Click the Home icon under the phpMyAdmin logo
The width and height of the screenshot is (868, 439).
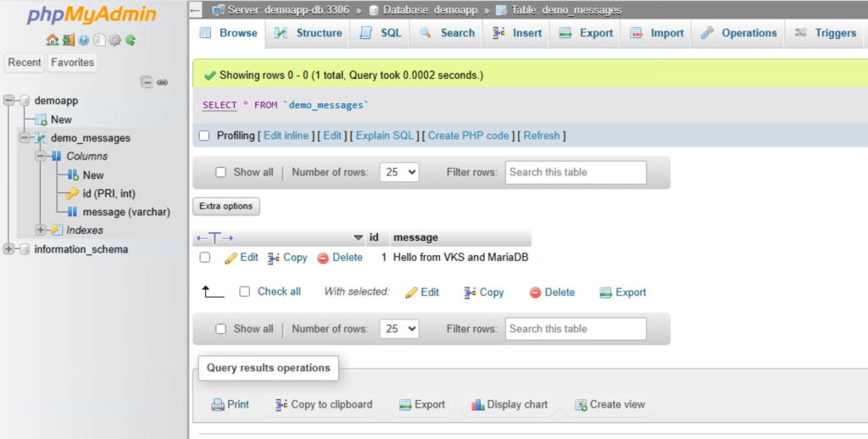click(52, 40)
